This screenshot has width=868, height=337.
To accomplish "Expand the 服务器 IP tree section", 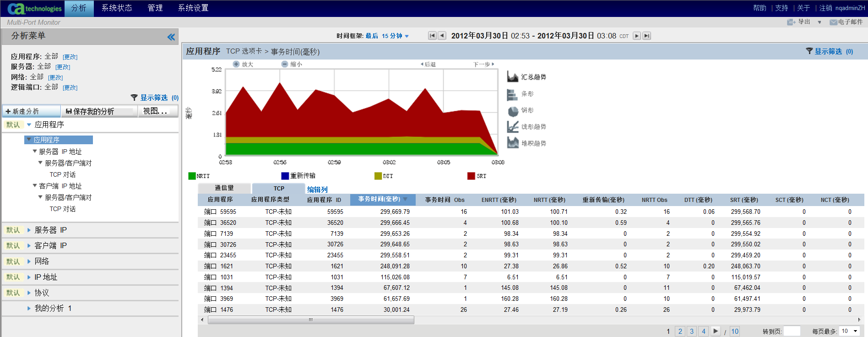I will 29,230.
